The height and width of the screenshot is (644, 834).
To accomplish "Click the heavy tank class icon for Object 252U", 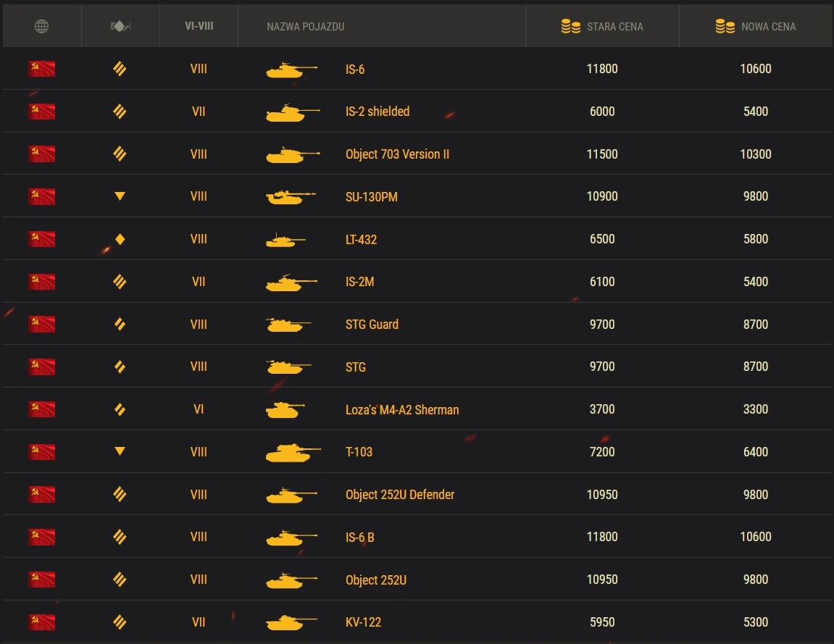I will pos(120,579).
